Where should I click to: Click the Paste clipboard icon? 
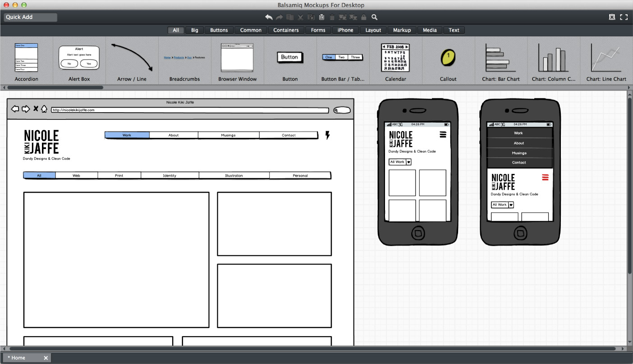click(321, 17)
